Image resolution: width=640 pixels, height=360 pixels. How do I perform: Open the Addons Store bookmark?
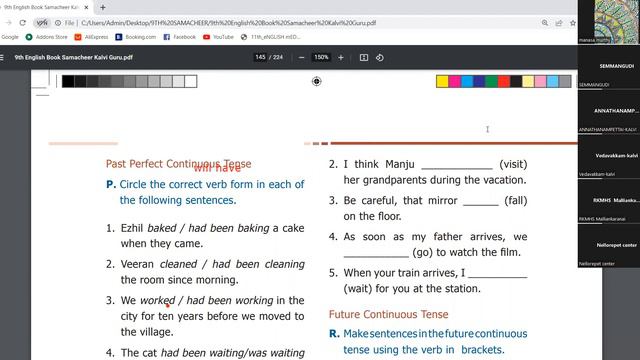tap(47, 37)
